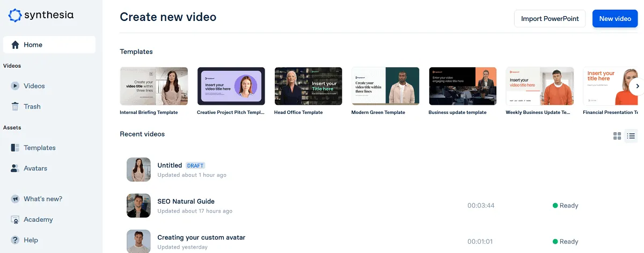Viewport: 644px width, 253px height.
Task: Click duration 00:03:44
Action: tap(481, 205)
